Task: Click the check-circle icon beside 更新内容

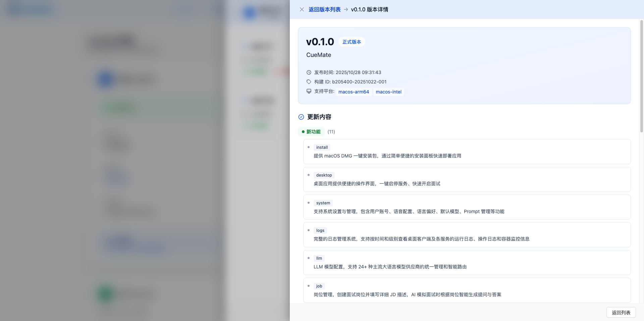Action: click(x=301, y=117)
